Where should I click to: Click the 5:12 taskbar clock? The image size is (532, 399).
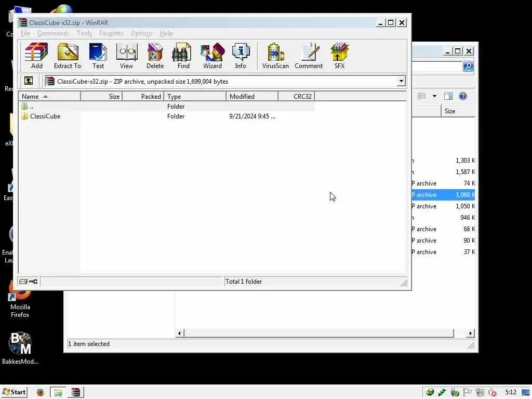(511, 393)
